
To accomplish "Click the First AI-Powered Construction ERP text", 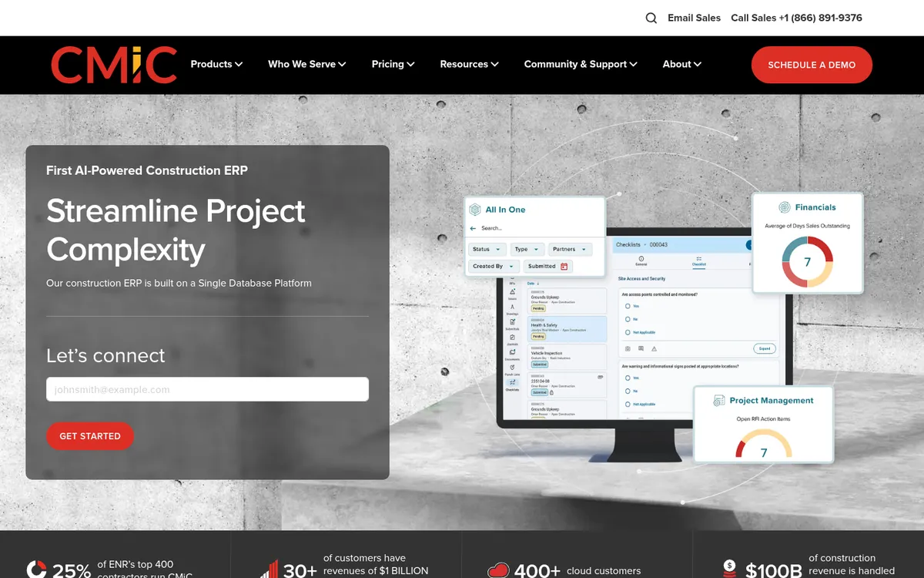I will pyautogui.click(x=147, y=170).
